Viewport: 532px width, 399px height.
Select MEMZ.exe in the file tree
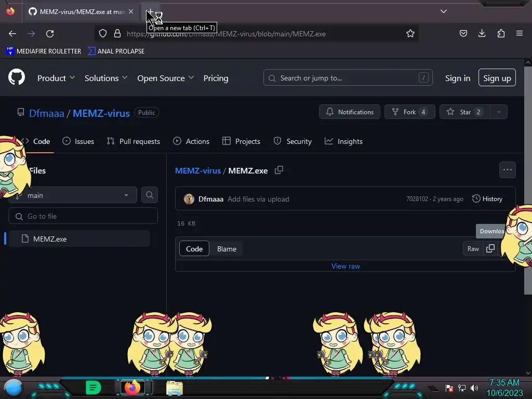pyautogui.click(x=79, y=239)
